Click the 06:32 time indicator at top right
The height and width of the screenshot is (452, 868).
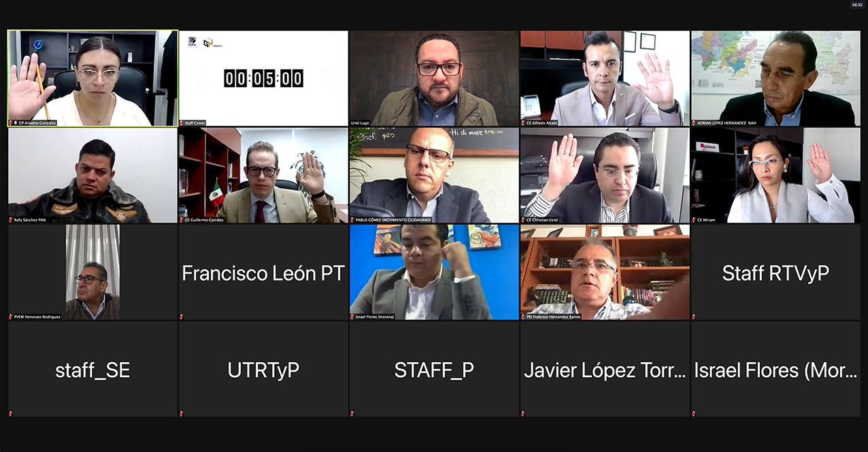(856, 5)
